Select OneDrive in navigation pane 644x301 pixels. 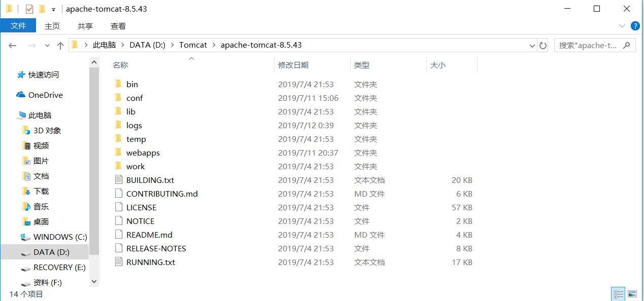(46, 95)
